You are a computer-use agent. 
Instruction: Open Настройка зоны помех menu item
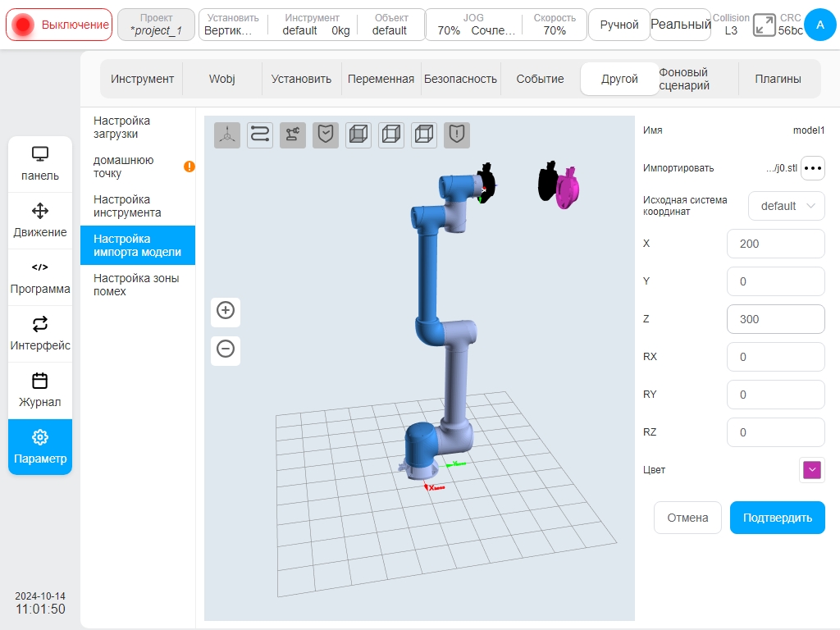[138, 285]
